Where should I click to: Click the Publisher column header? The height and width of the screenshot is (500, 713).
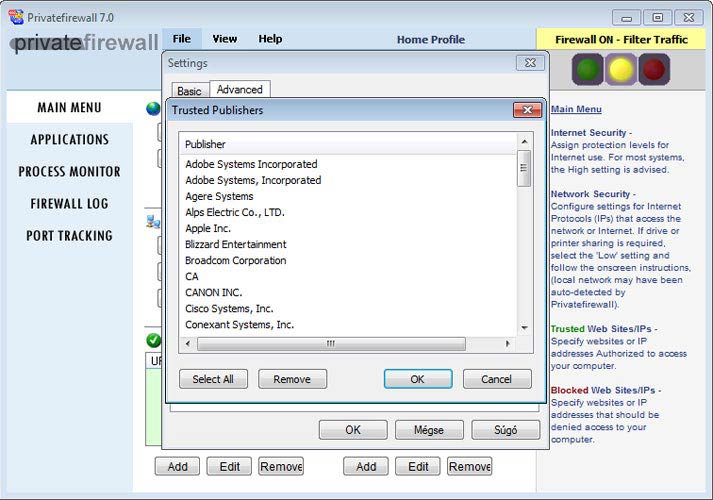[348, 144]
